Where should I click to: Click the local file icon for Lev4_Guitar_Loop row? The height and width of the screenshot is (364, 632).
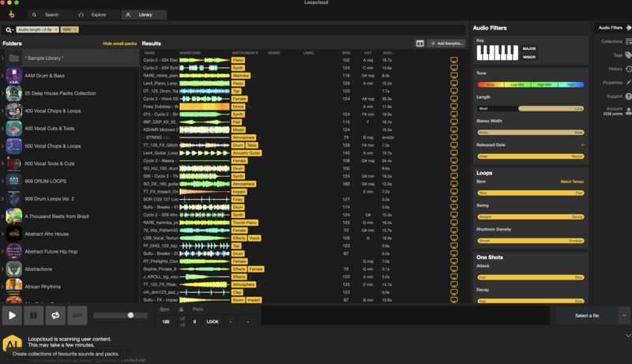453,153
